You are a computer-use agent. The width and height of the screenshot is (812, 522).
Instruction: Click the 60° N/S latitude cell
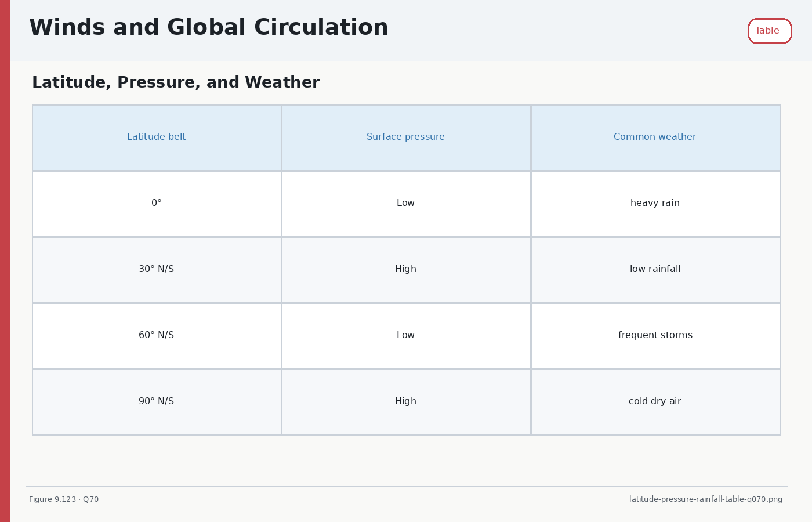(x=157, y=336)
